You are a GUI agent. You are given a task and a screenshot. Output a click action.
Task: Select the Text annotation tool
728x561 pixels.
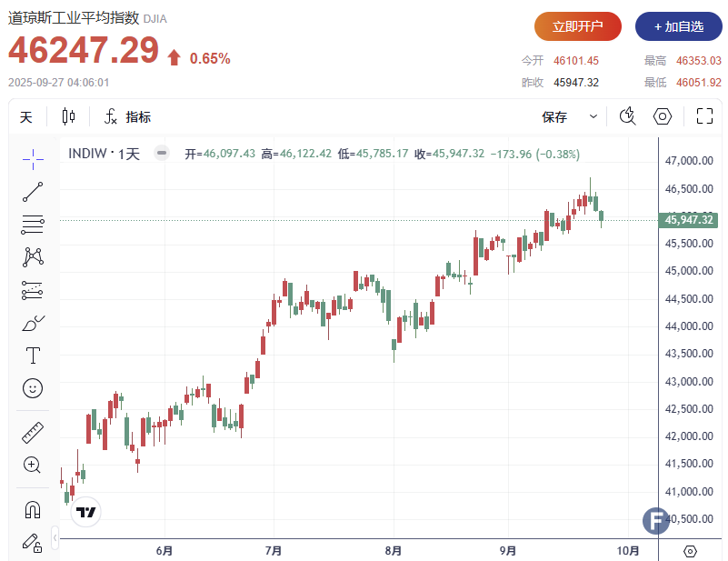click(33, 356)
